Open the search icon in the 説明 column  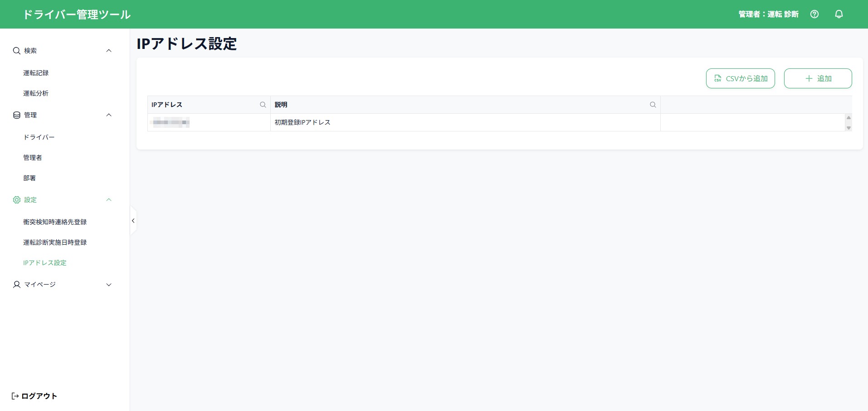(653, 105)
